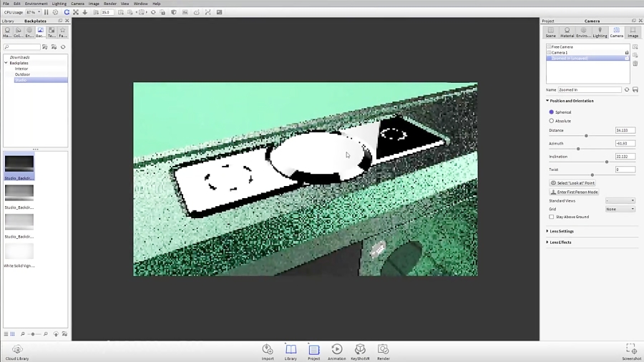Viewport: 644px width, 362px height.
Task: Enable the Stay Above Ground checkbox
Action: tap(551, 217)
